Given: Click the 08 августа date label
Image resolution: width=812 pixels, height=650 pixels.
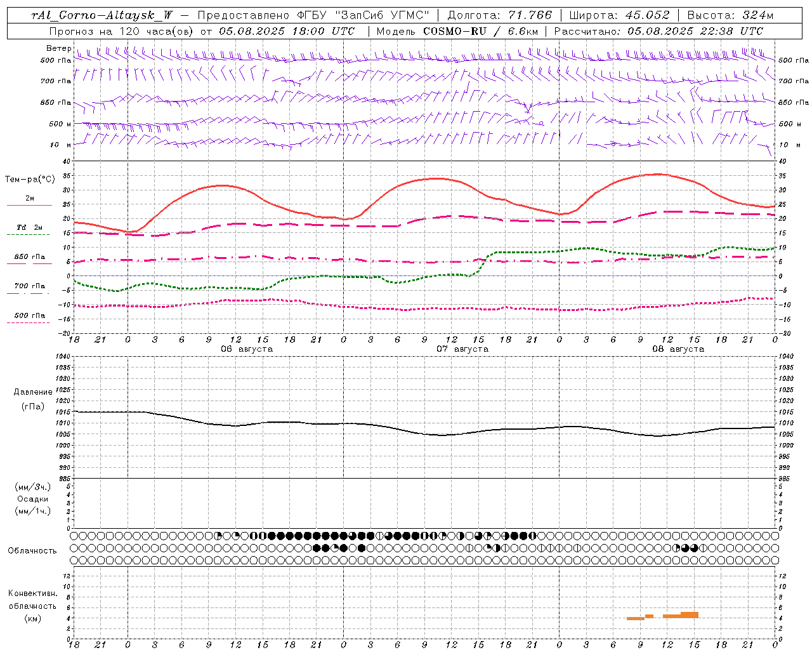Looking at the screenshot, I should [x=678, y=349].
